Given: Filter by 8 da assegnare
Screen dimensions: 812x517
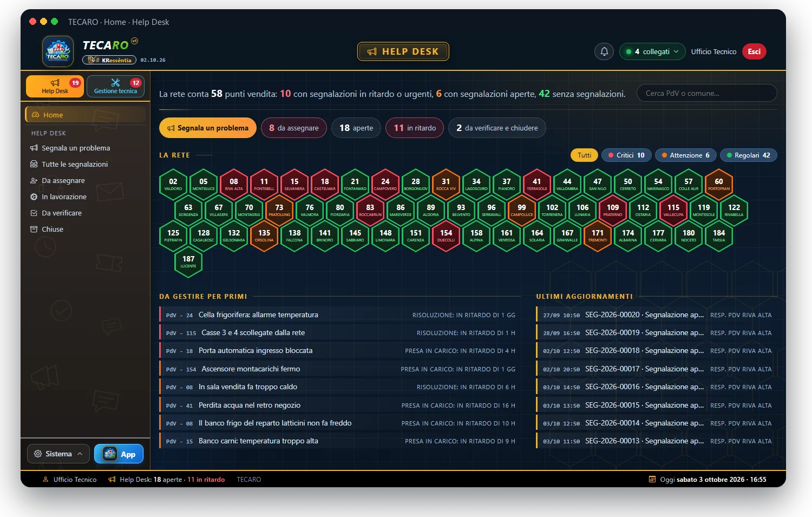Looking at the screenshot, I should coord(294,128).
